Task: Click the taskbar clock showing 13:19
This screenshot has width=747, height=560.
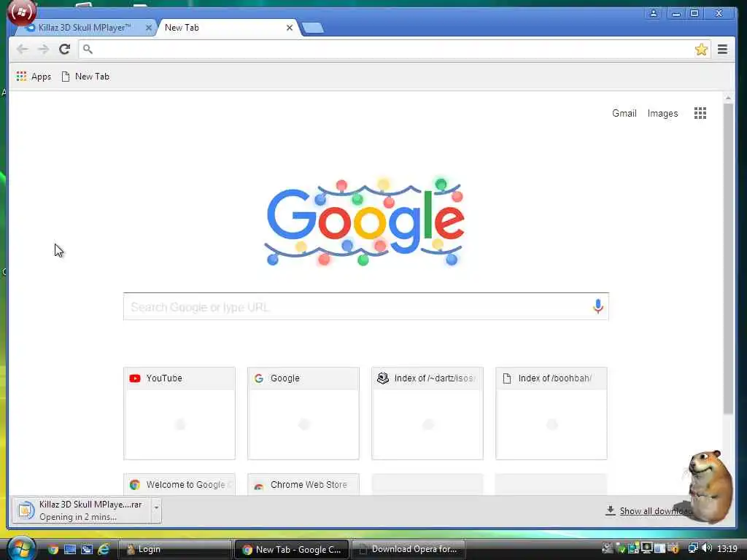Action: click(727, 549)
